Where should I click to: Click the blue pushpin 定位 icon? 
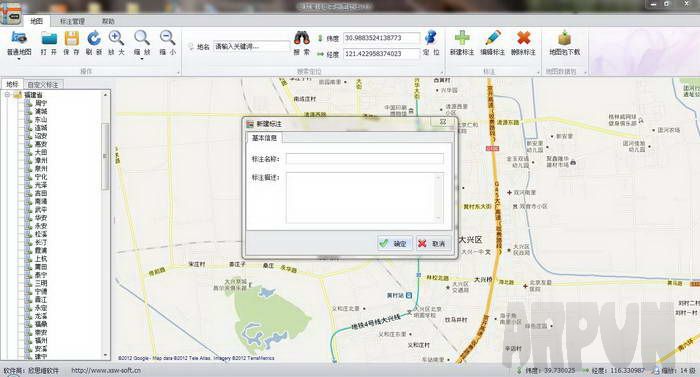[431, 38]
